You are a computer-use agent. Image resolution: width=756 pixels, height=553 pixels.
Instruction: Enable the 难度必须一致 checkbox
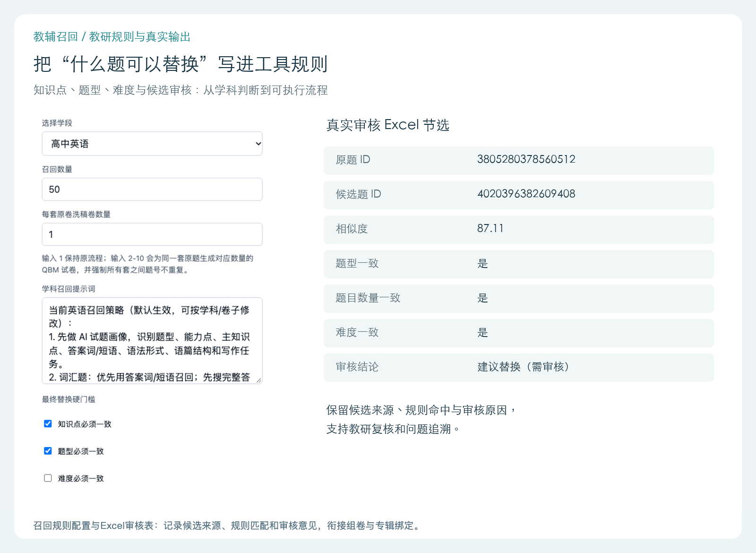click(x=48, y=478)
